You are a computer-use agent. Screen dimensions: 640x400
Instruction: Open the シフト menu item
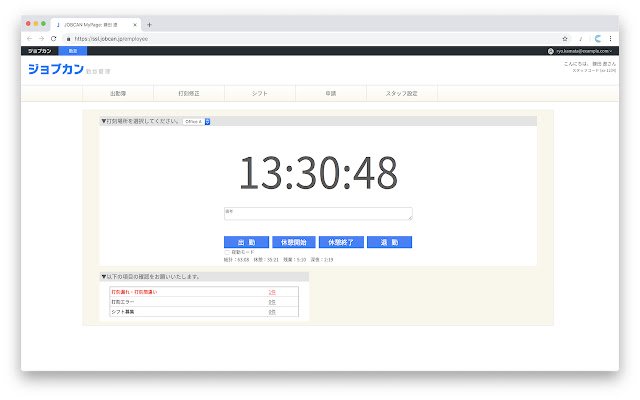(x=260, y=93)
